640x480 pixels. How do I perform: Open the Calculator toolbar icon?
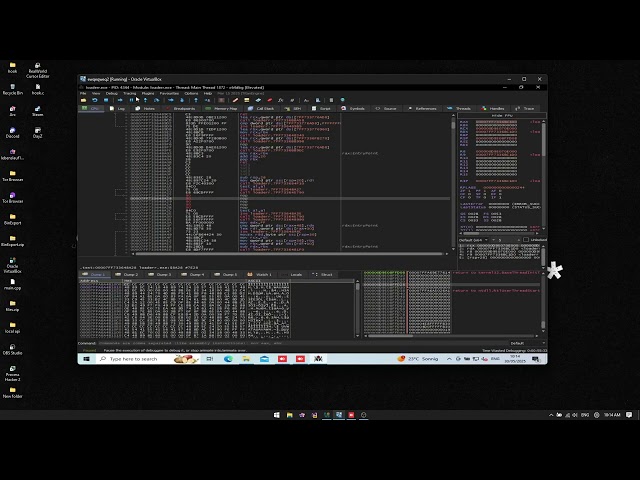point(331,100)
